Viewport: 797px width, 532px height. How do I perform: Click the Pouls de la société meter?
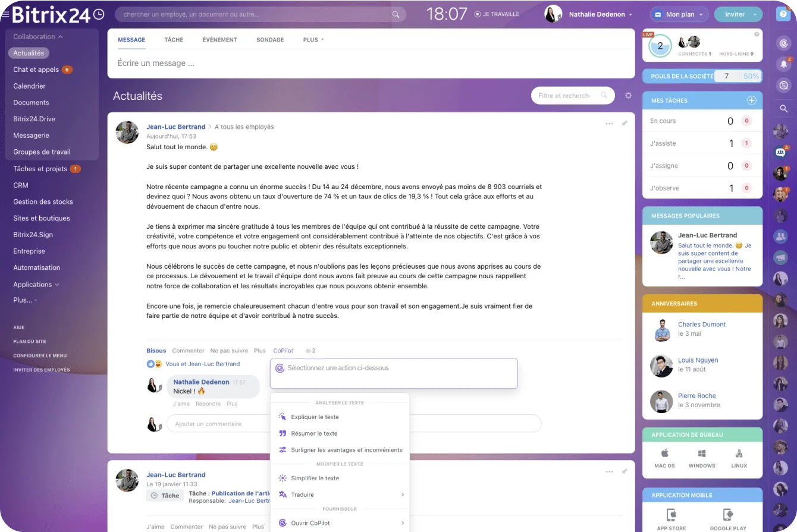click(702, 76)
